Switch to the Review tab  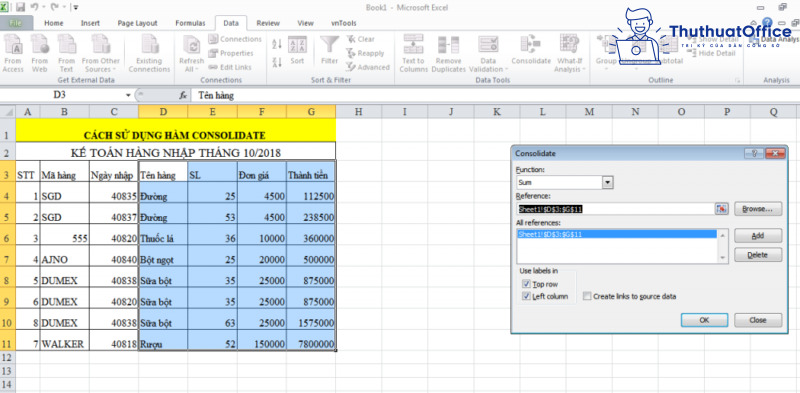(x=268, y=23)
